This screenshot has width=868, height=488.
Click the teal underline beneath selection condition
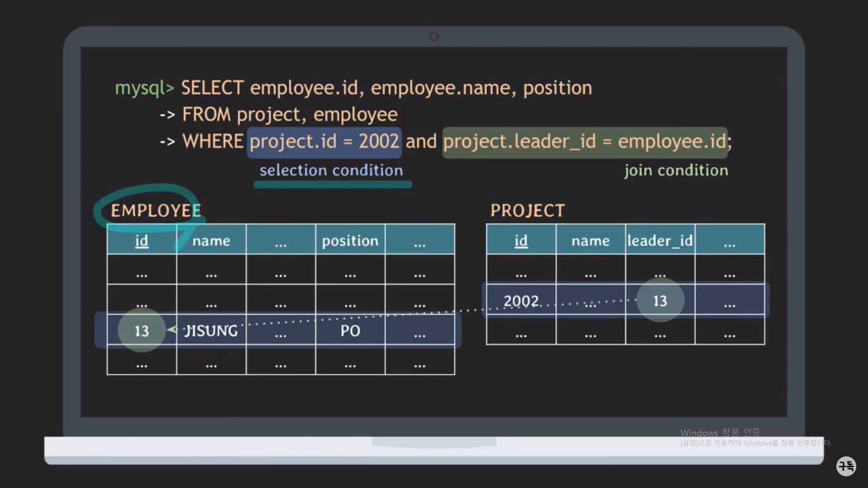pyautogui.click(x=333, y=185)
